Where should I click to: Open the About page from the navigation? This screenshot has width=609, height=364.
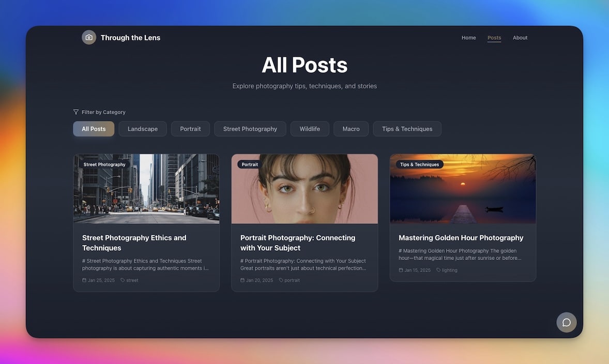pyautogui.click(x=520, y=37)
